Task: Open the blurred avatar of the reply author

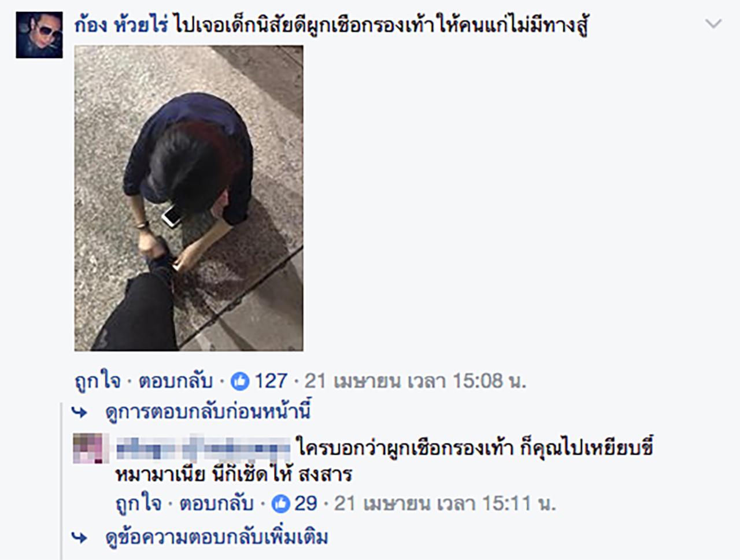Action: click(91, 449)
